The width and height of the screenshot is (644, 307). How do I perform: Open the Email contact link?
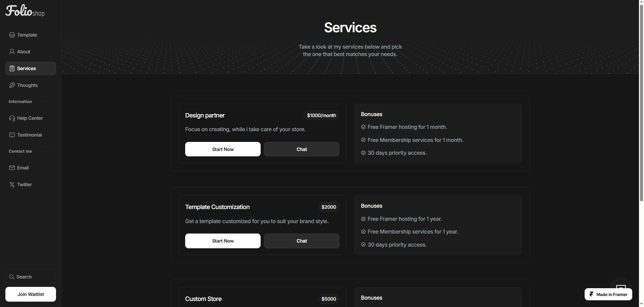pyautogui.click(x=31, y=168)
